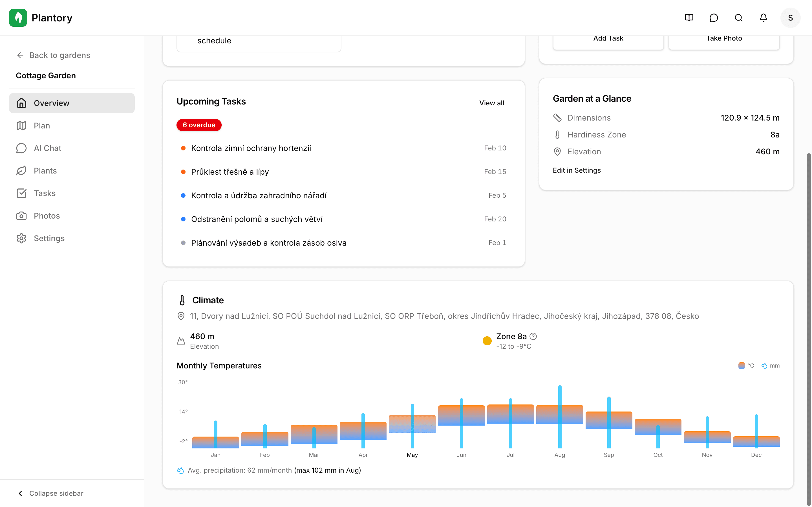
Task: Click the 6 overdue badge
Action: [x=199, y=125]
